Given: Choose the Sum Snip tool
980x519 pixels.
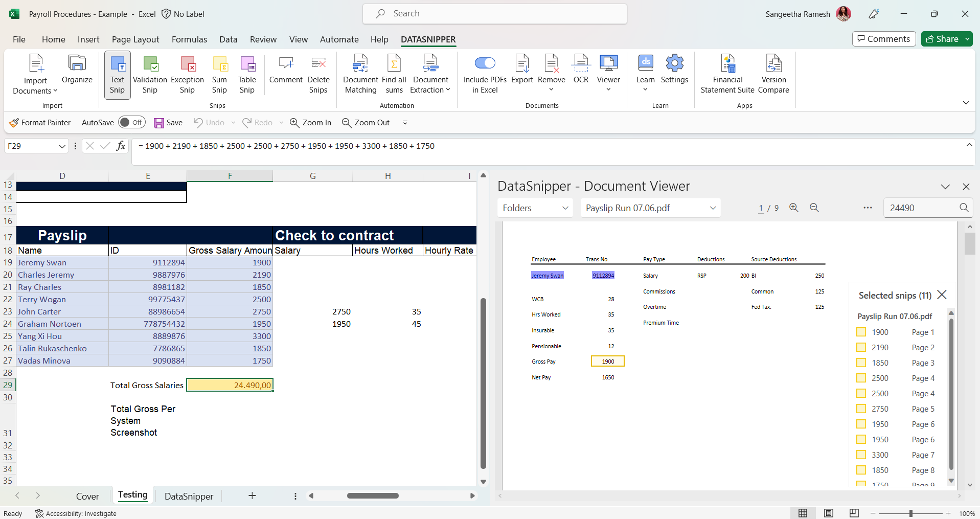Looking at the screenshot, I should 219,74.
